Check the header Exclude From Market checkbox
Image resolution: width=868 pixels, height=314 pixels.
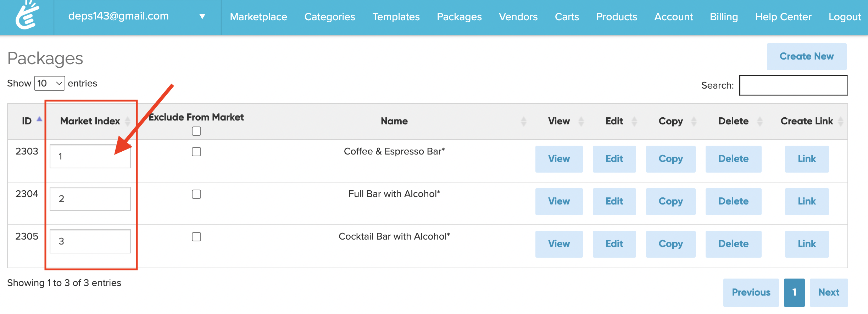coord(196,131)
